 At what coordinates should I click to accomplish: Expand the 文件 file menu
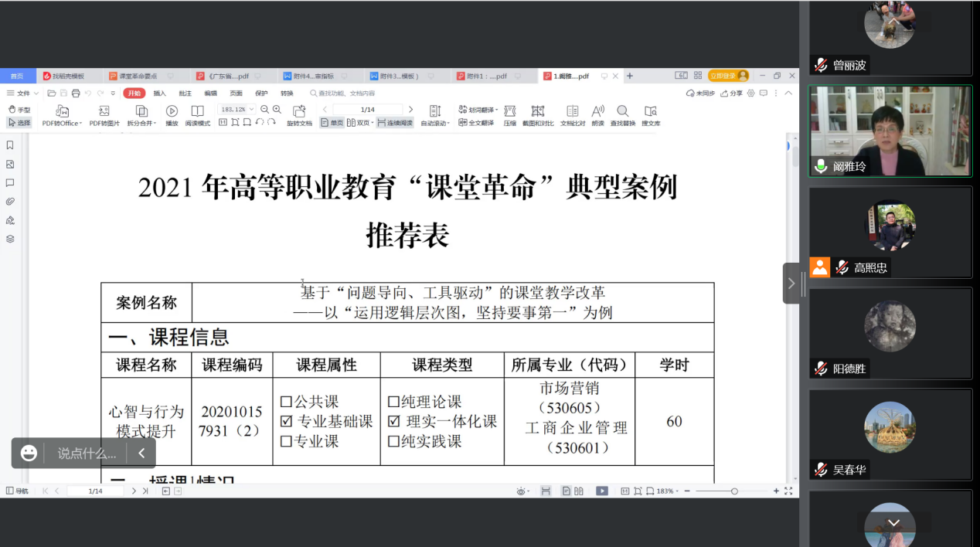(23, 93)
